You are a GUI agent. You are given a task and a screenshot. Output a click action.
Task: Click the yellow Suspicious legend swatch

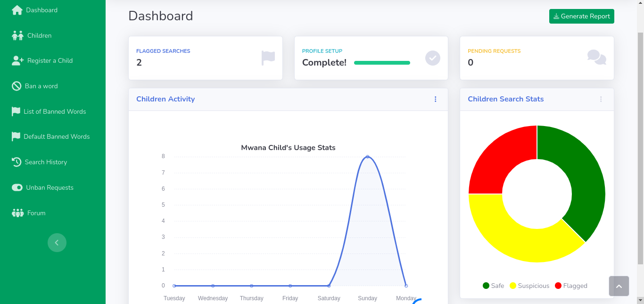pos(513,286)
